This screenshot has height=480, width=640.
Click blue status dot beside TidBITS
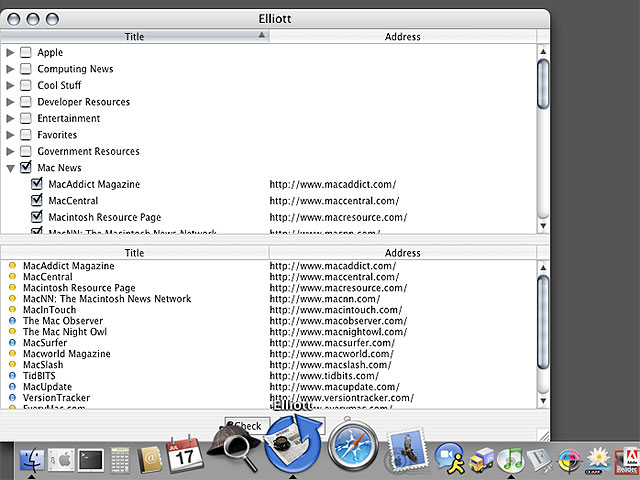click(13, 376)
